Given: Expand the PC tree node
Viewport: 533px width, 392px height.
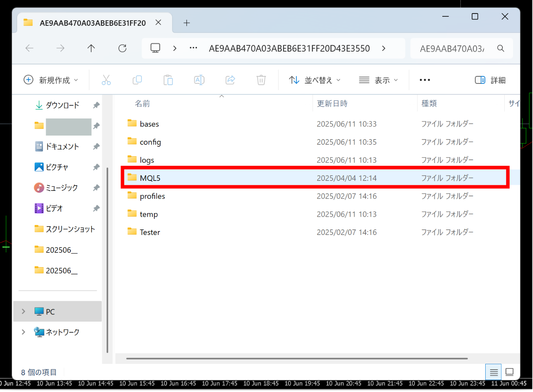Looking at the screenshot, I should [x=23, y=311].
